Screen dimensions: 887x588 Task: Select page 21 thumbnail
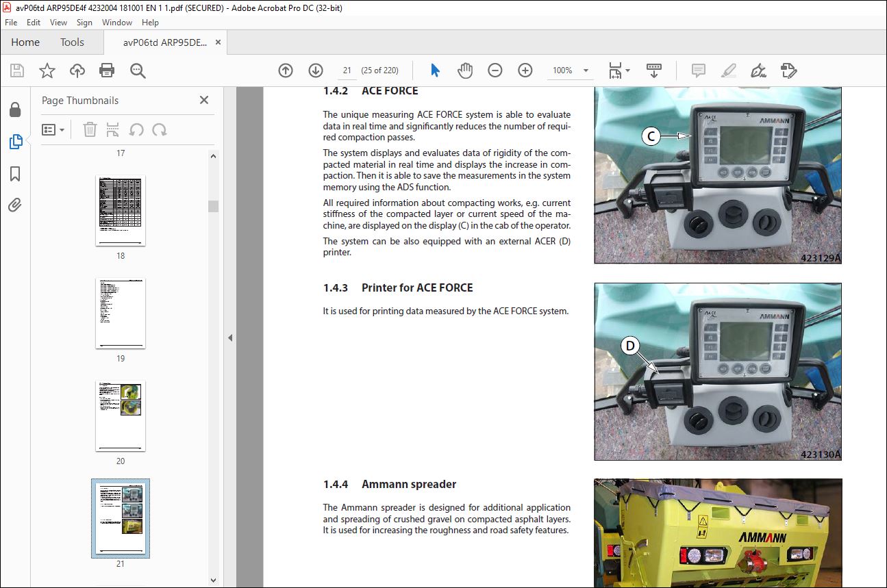coord(121,518)
